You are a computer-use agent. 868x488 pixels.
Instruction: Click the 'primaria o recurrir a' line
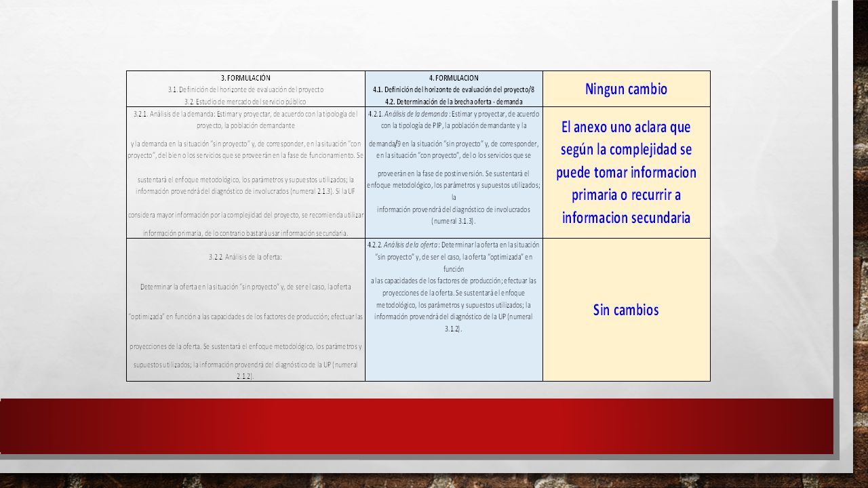click(x=626, y=195)
